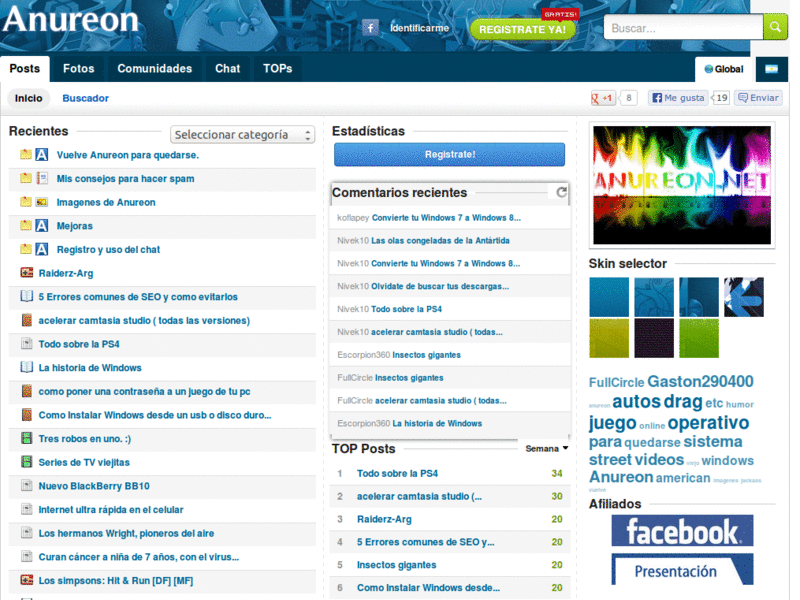This screenshot has height=600, width=800.
Task: Open the Chat tab
Action: point(228,68)
